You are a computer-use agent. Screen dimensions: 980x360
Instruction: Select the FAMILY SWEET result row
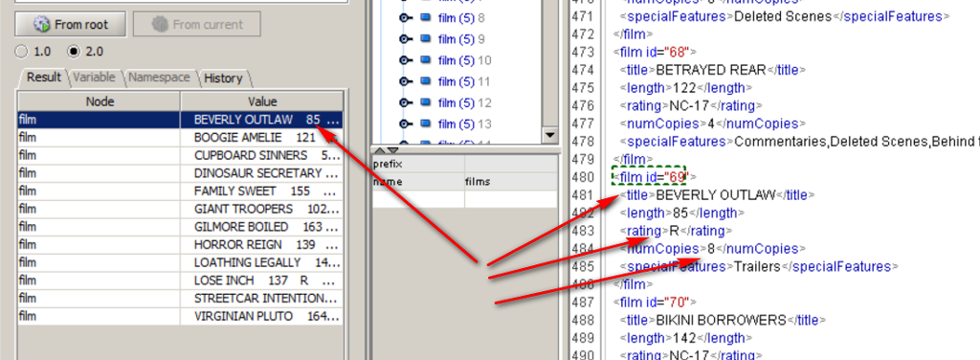[x=180, y=191]
